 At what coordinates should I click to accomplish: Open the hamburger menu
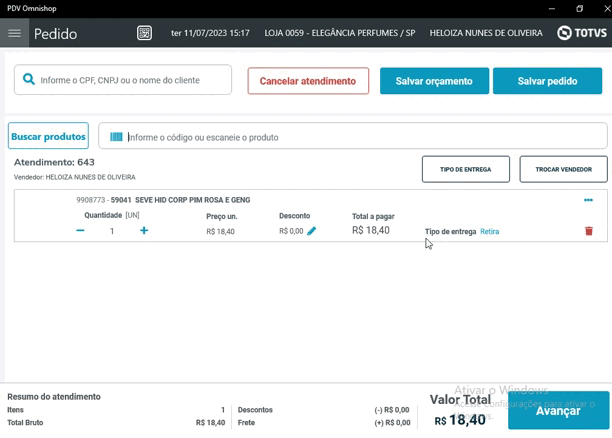click(x=14, y=33)
